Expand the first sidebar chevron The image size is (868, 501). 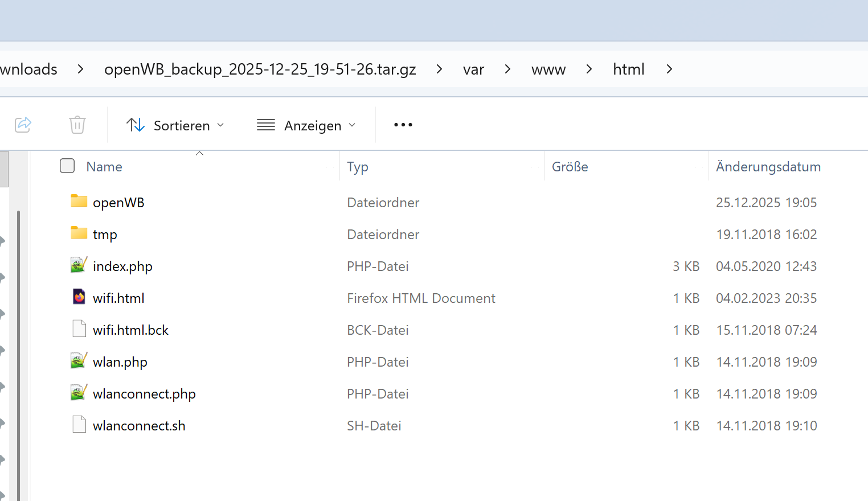tap(2, 241)
